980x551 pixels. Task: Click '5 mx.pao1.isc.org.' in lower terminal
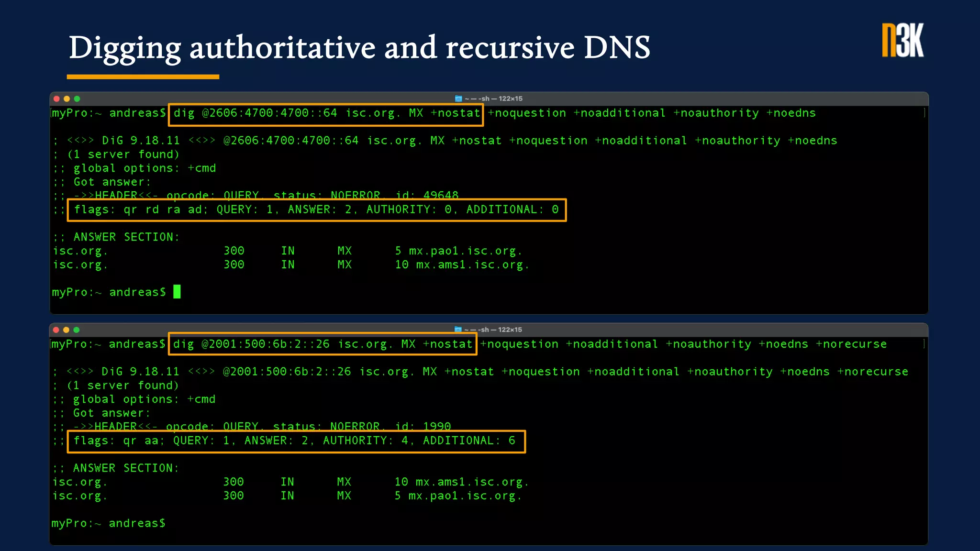458,496
